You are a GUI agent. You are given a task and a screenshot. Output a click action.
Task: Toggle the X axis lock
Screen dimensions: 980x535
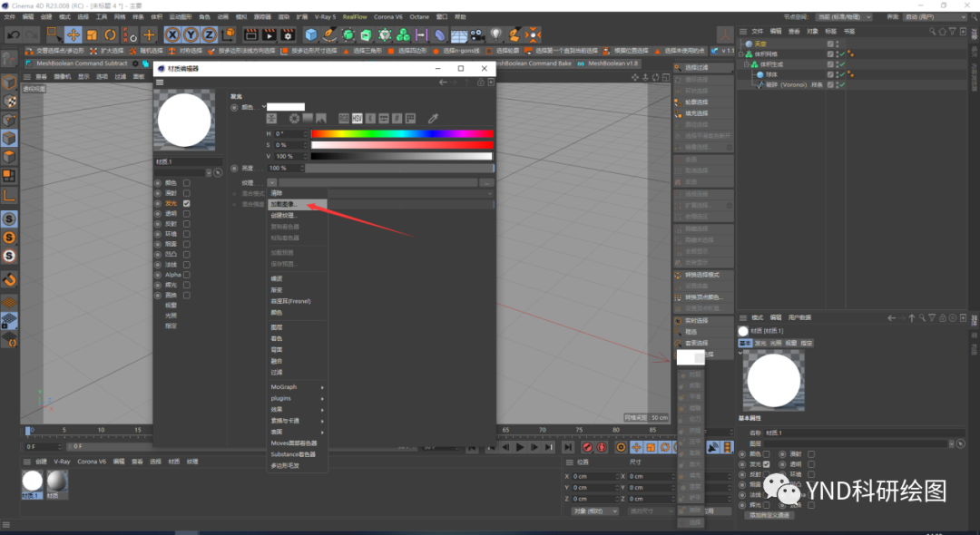click(172, 35)
